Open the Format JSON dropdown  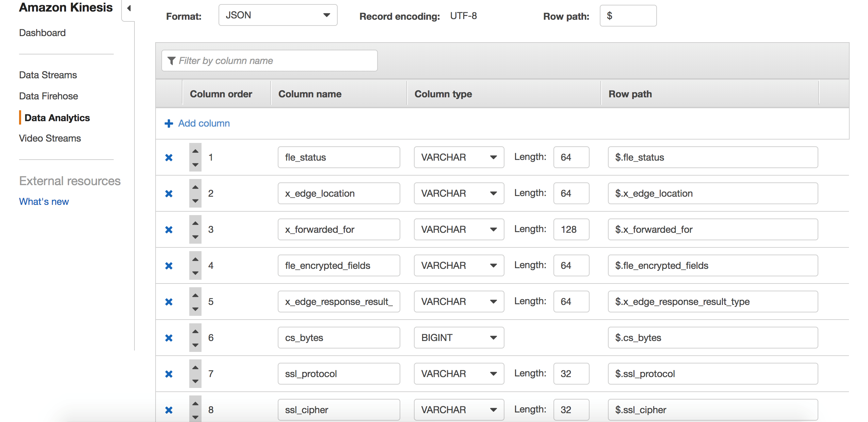tap(278, 15)
